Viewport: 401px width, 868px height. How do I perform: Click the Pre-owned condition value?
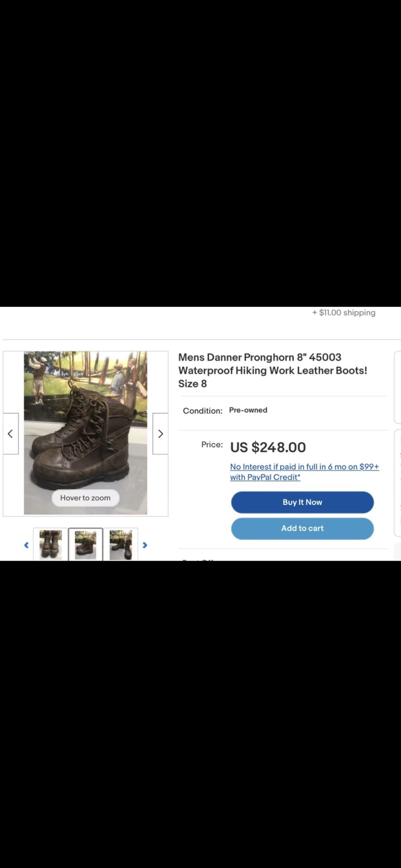[248, 410]
